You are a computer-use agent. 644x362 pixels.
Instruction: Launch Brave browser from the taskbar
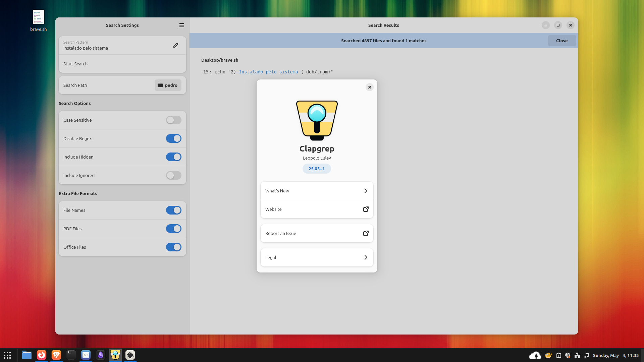point(56,355)
